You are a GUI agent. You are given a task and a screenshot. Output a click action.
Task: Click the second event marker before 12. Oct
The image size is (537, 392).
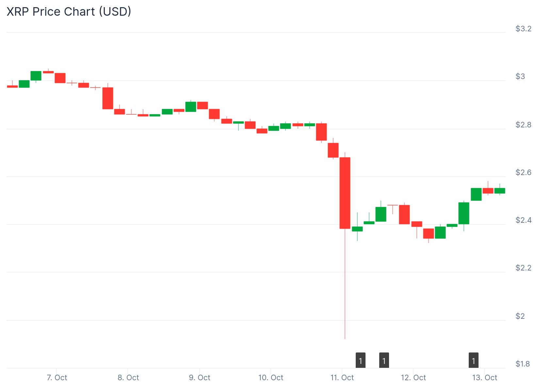(384, 360)
